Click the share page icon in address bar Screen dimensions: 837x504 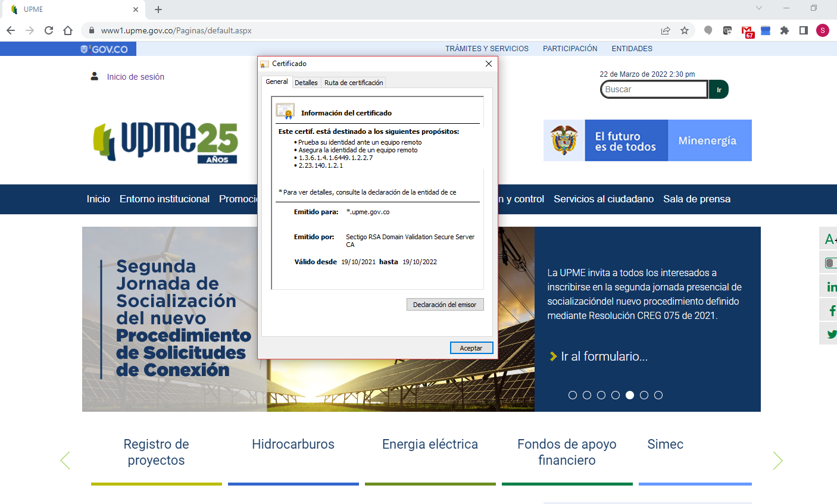tap(666, 30)
